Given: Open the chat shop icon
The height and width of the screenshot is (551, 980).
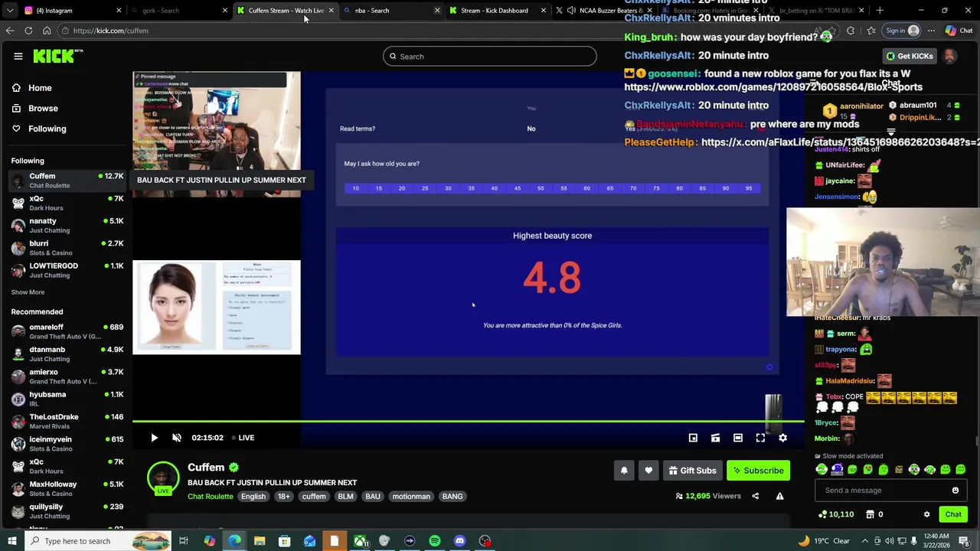Looking at the screenshot, I should 870,514.
